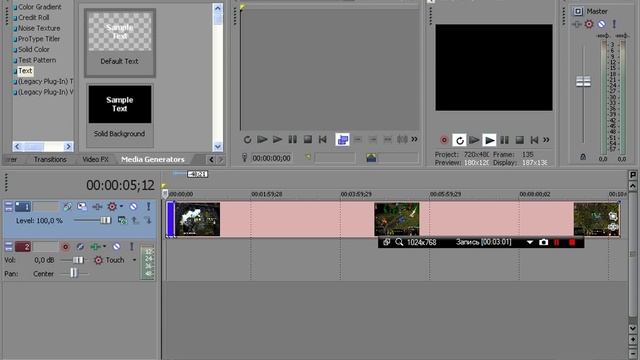Select the Text generator item
This screenshot has height=360, width=640.
tap(25, 71)
